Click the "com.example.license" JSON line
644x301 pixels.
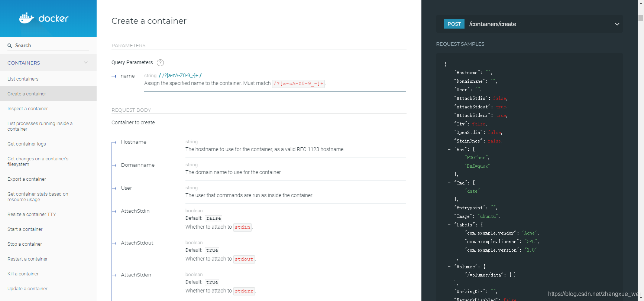pos(502,242)
